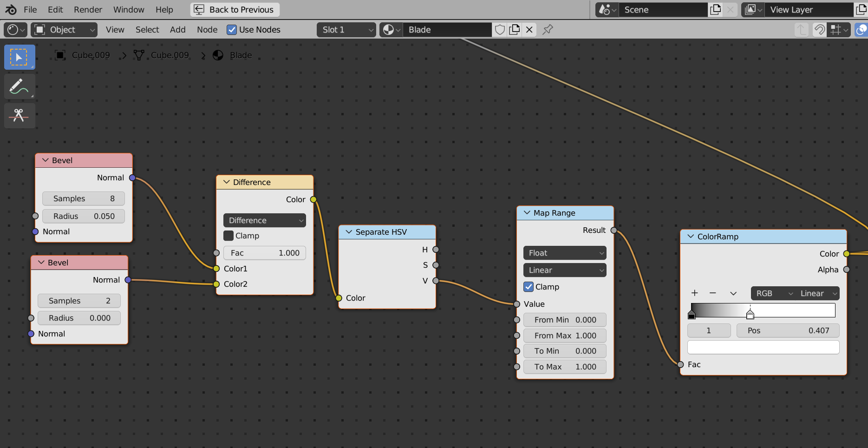
Task: Open the Difference blend mode dropdown
Action: pyautogui.click(x=265, y=220)
